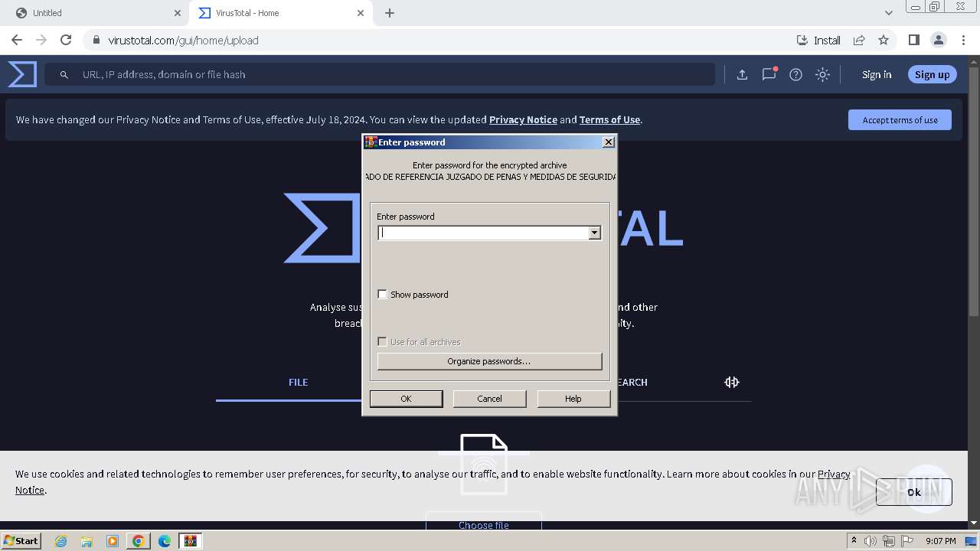Click the Action Center flag tray icon
Viewport: 980px width, 551px height.
[x=908, y=541]
